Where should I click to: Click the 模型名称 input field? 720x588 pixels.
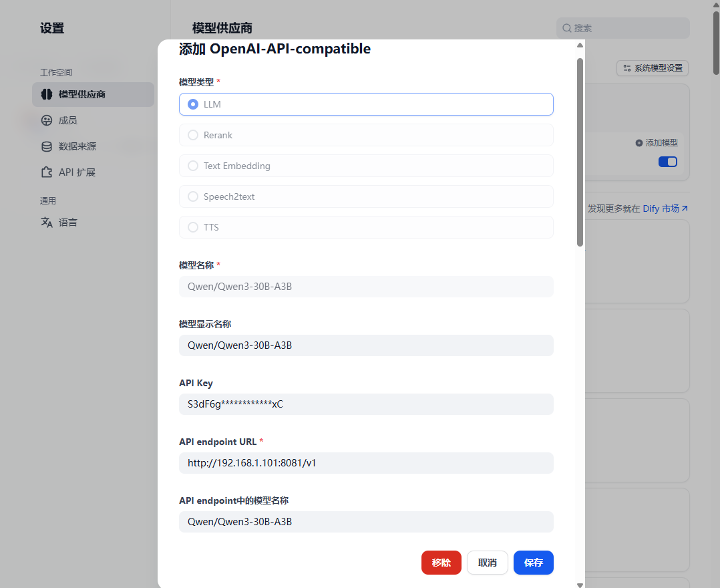[x=366, y=287]
